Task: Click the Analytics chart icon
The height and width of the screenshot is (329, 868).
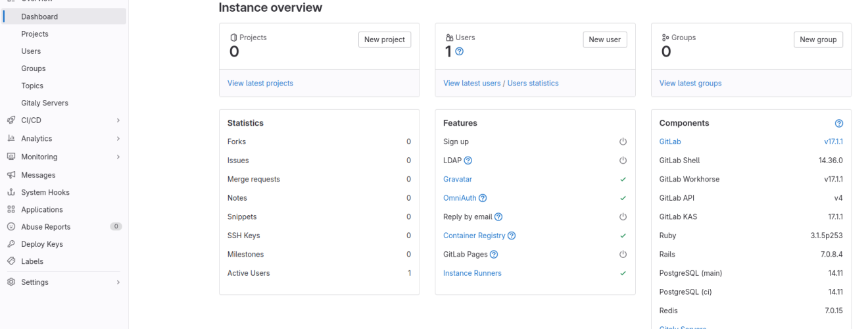Action: pos(11,139)
